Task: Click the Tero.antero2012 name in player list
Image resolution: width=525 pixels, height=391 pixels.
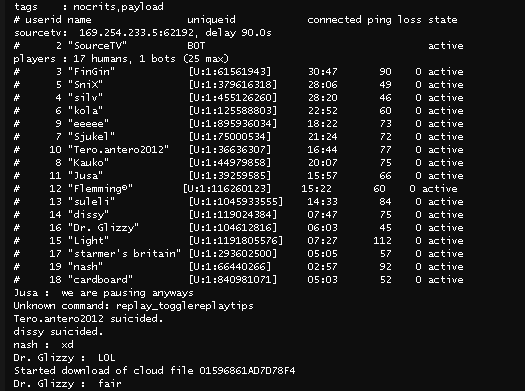Action: [118, 149]
